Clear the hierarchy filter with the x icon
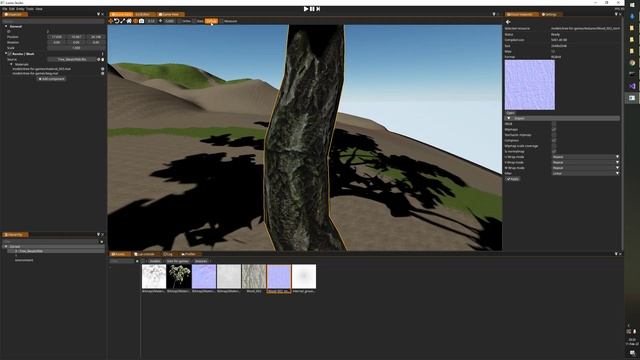 (102, 242)
